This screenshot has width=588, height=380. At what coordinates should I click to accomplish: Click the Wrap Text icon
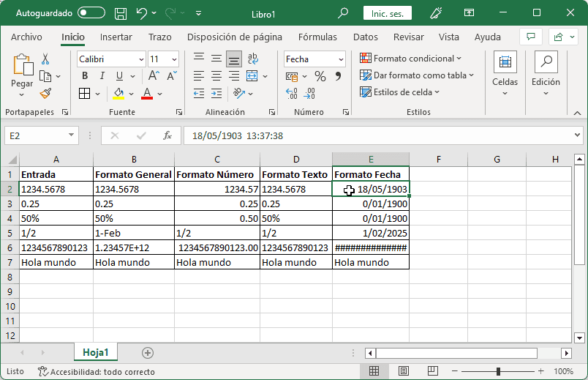(x=252, y=59)
